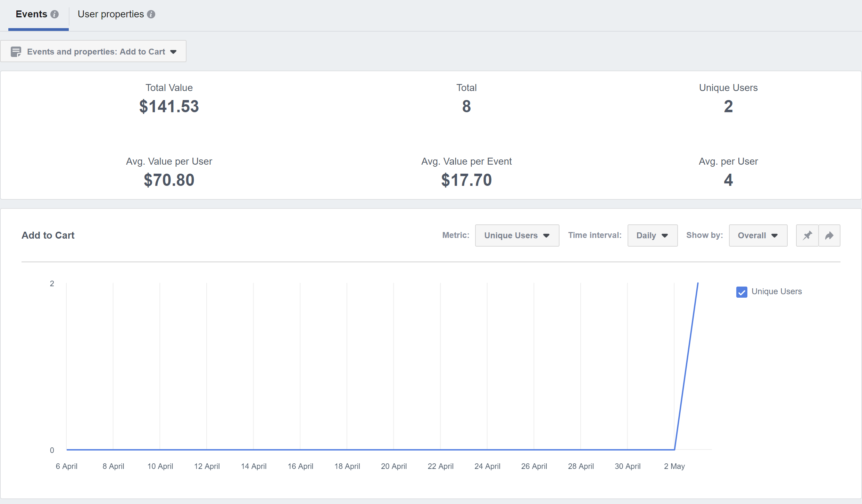Click the Total events count 8

[466, 106]
